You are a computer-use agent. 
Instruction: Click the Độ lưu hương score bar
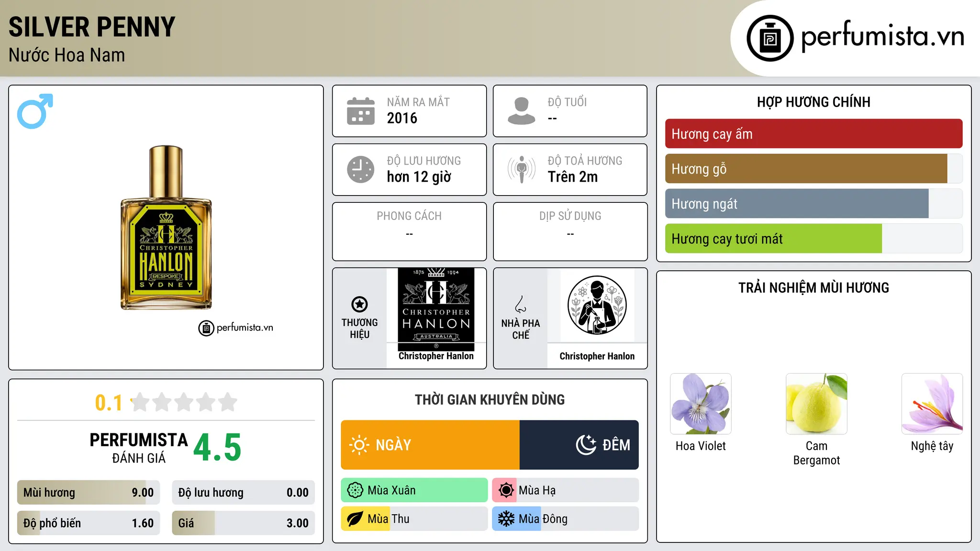point(243,493)
